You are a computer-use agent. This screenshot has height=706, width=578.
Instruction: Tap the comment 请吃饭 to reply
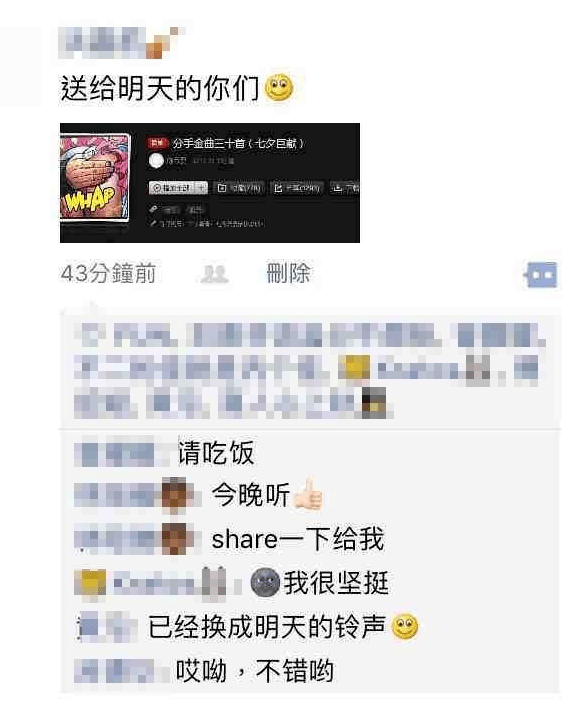[216, 453]
